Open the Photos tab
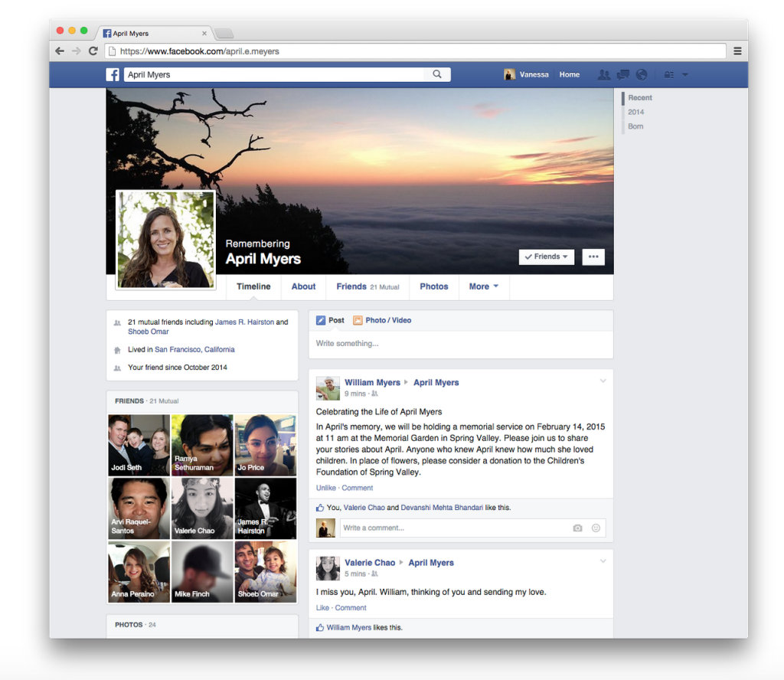Screen dimensions: 784x680 (433, 286)
